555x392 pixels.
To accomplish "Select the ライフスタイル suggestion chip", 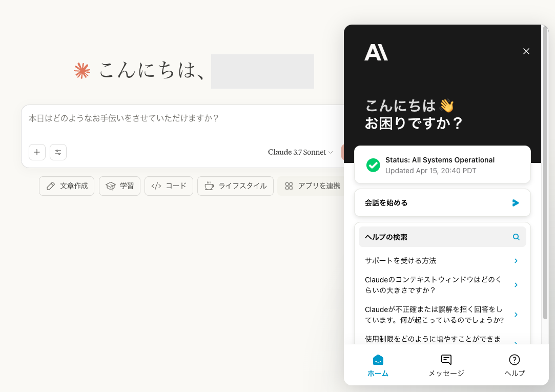I will click(235, 186).
